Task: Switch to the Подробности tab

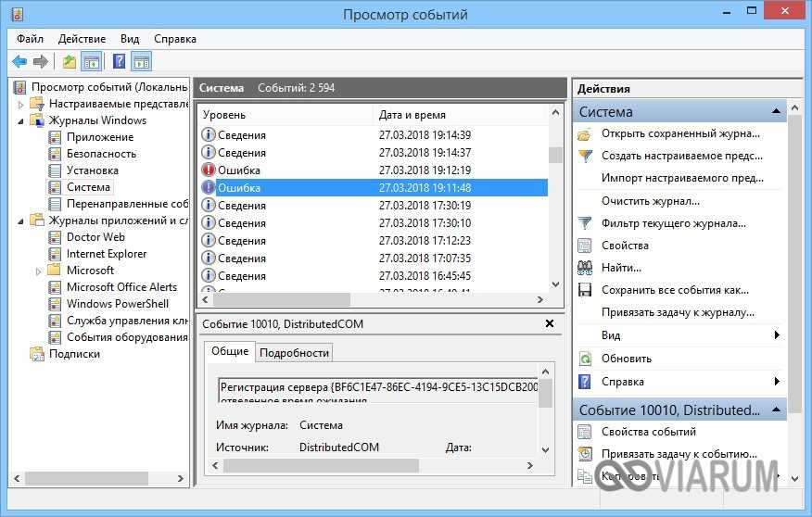Action: (294, 353)
